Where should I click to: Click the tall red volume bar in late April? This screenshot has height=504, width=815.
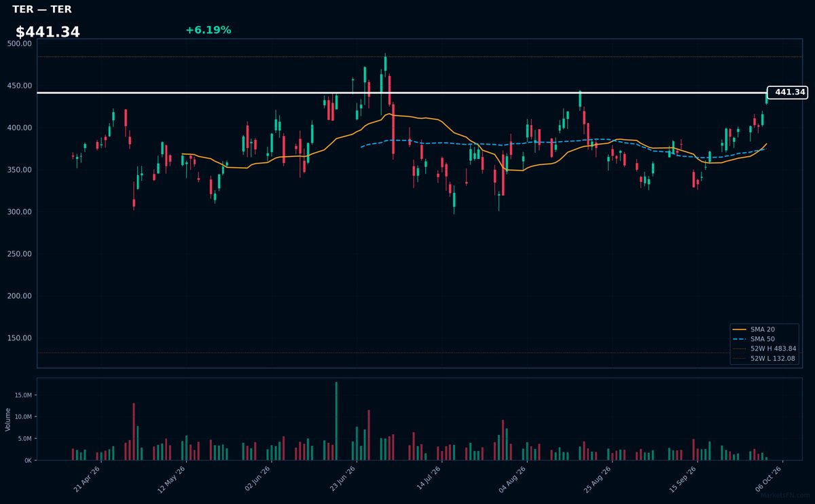coord(134,432)
